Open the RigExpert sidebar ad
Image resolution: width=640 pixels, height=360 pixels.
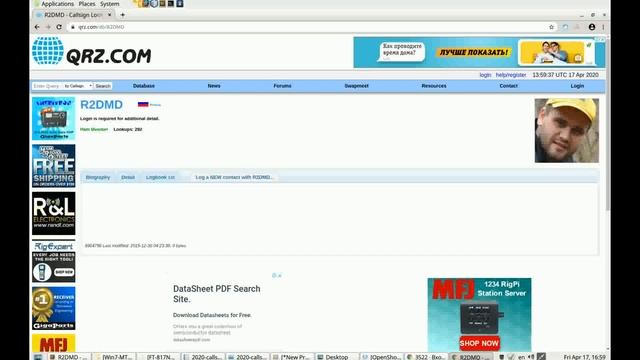tap(53, 261)
